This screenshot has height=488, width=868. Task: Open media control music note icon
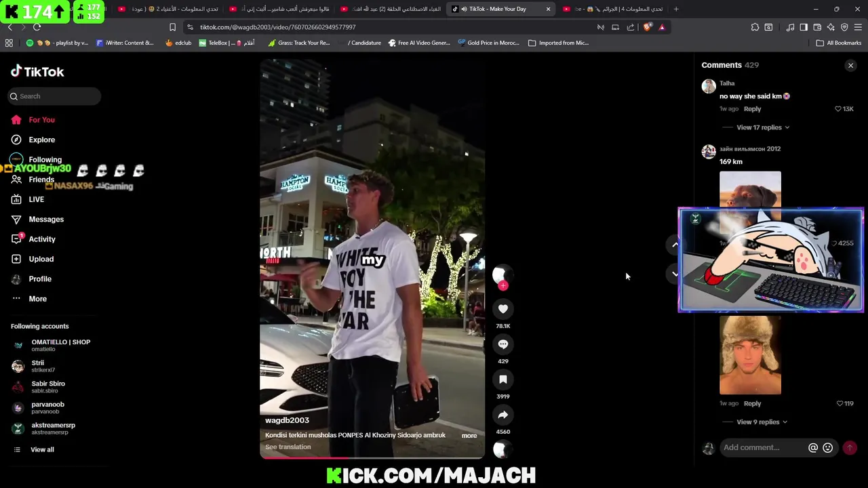[790, 27]
